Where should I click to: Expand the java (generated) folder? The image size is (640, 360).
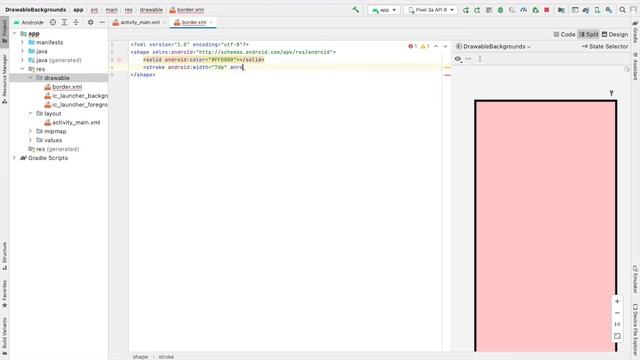(22, 60)
